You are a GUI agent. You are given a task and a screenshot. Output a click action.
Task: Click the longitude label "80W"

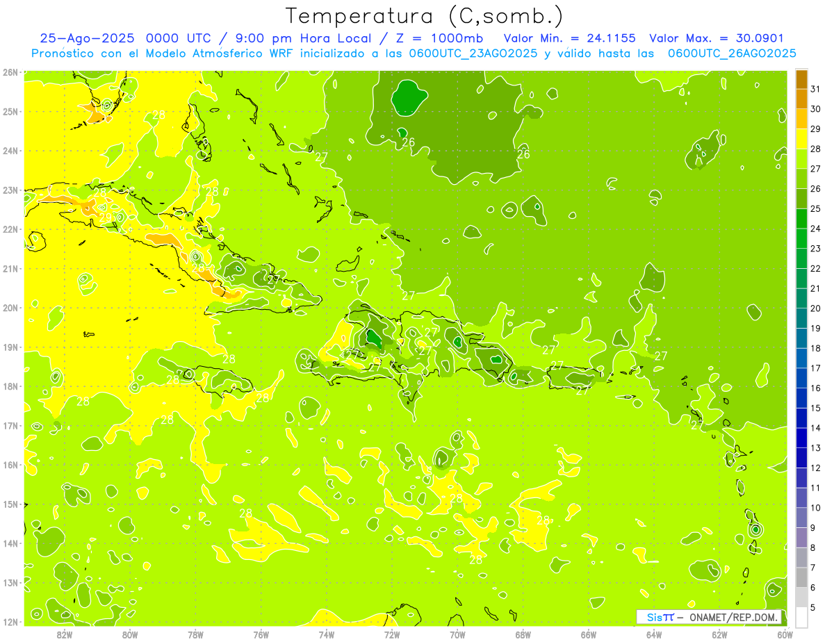point(130,634)
